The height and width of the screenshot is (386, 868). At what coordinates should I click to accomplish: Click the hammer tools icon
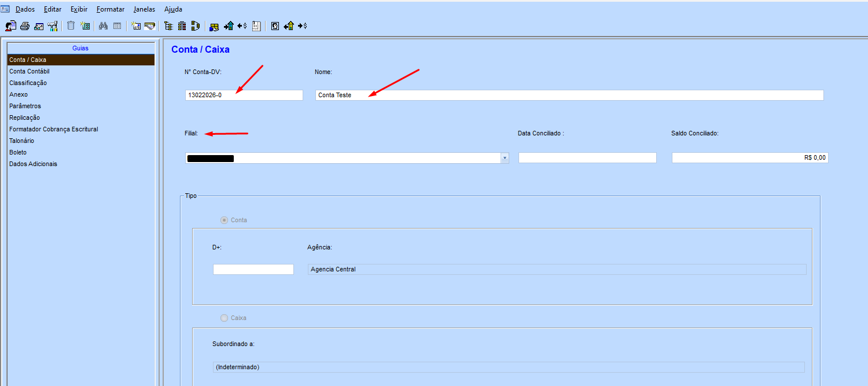click(53, 26)
